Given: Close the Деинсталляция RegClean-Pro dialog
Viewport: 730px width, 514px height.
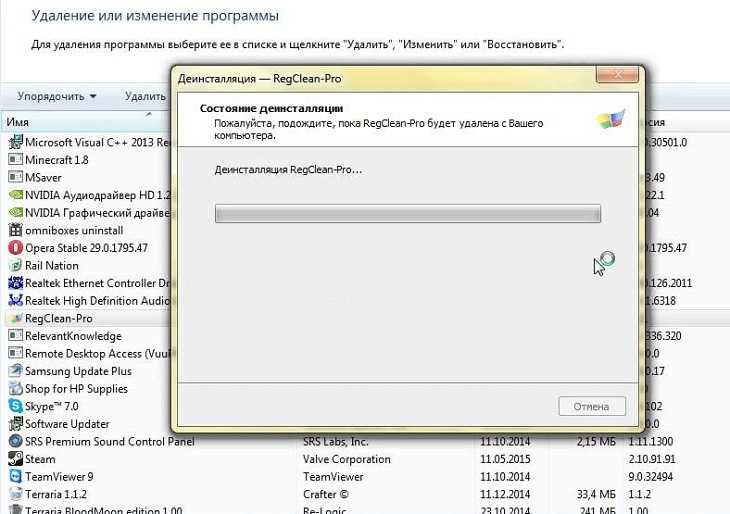Looking at the screenshot, I should [617, 74].
